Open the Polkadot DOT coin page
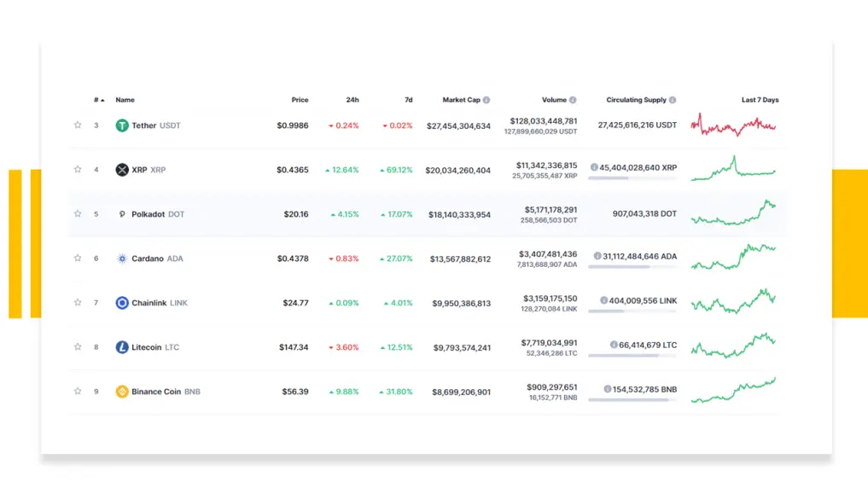Viewport: 868px width, 488px height. coord(158,214)
